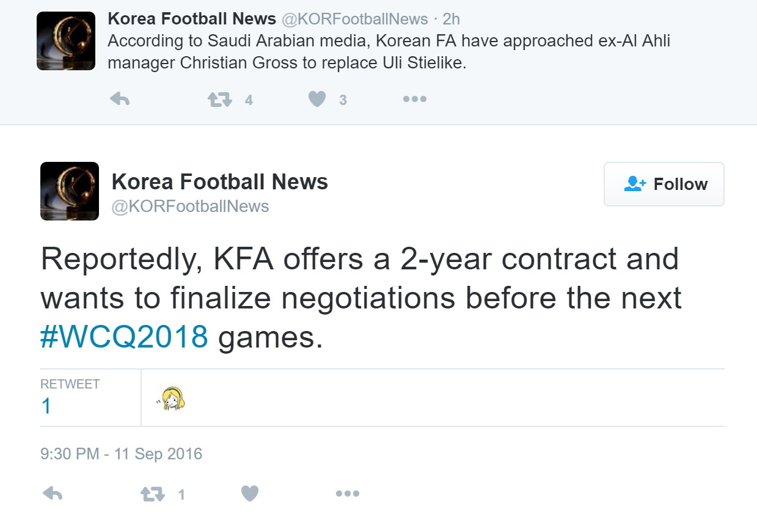Viewport: 757px width, 532px height.
Task: Reply to the Christian Gross tweet
Action: pos(120,99)
